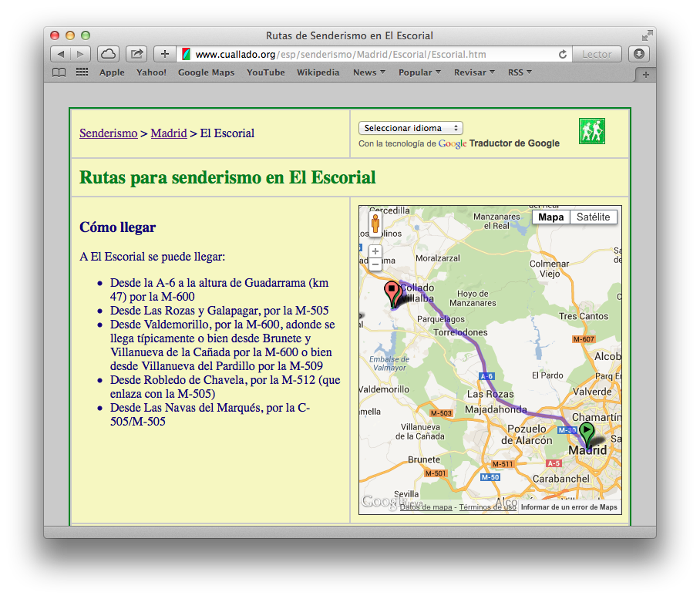
Task: Open the Seleccionar idioma language dropdown
Action: tap(411, 128)
